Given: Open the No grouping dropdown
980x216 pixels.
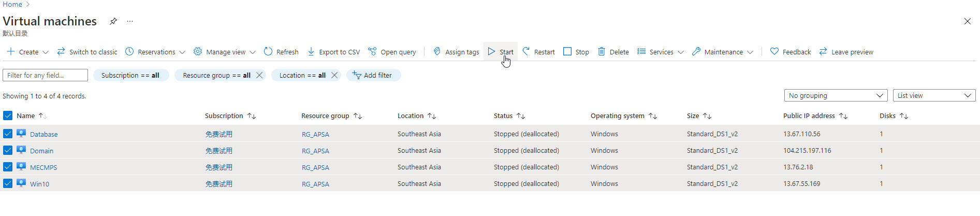Looking at the screenshot, I should pyautogui.click(x=836, y=95).
